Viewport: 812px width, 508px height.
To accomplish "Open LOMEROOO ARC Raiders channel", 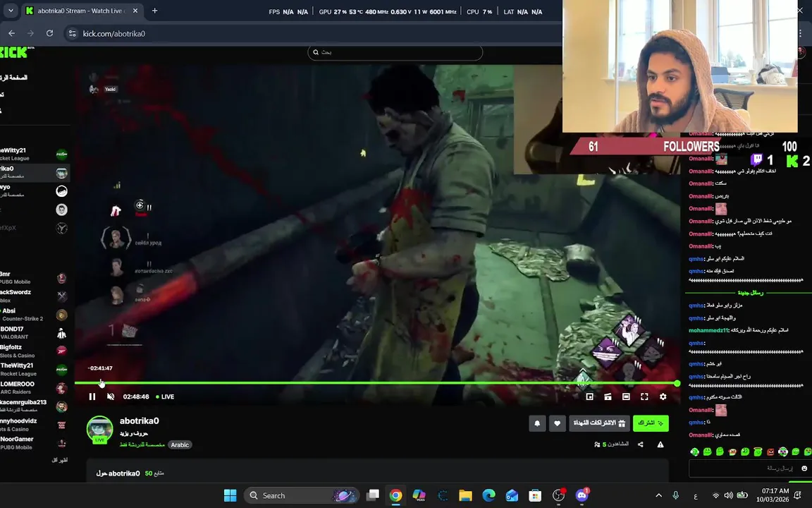I will [34, 388].
